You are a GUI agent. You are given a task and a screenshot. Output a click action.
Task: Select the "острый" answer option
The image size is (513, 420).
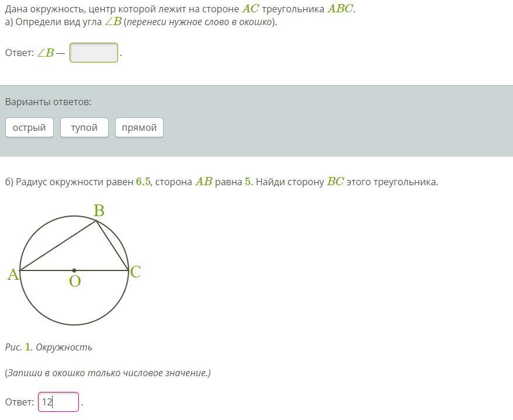pyautogui.click(x=29, y=127)
